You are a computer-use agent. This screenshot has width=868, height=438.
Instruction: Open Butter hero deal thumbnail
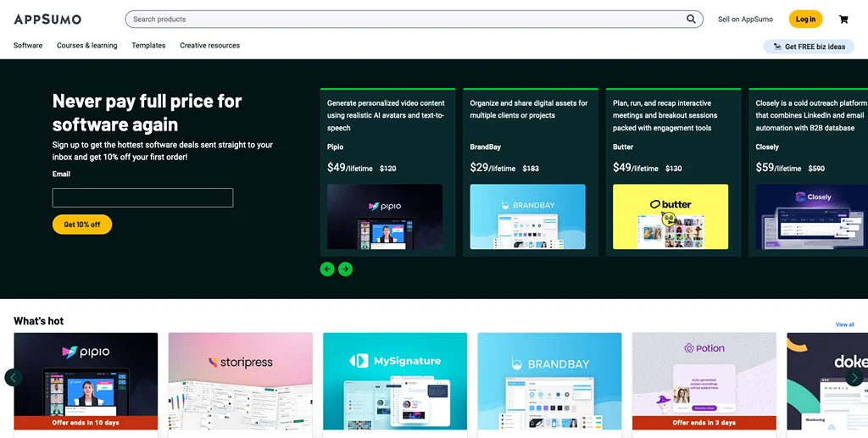(x=670, y=217)
